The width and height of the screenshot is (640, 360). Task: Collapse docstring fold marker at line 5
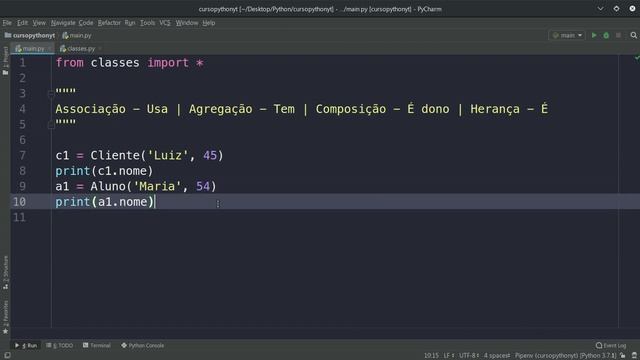pyautogui.click(x=51, y=125)
